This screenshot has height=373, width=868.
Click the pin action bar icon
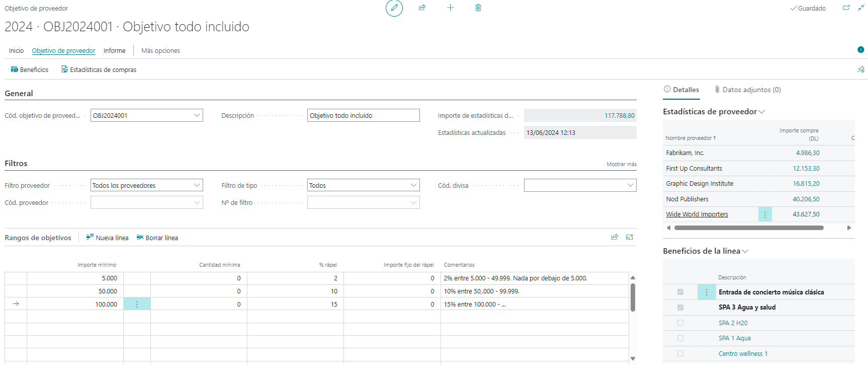pos(861,69)
